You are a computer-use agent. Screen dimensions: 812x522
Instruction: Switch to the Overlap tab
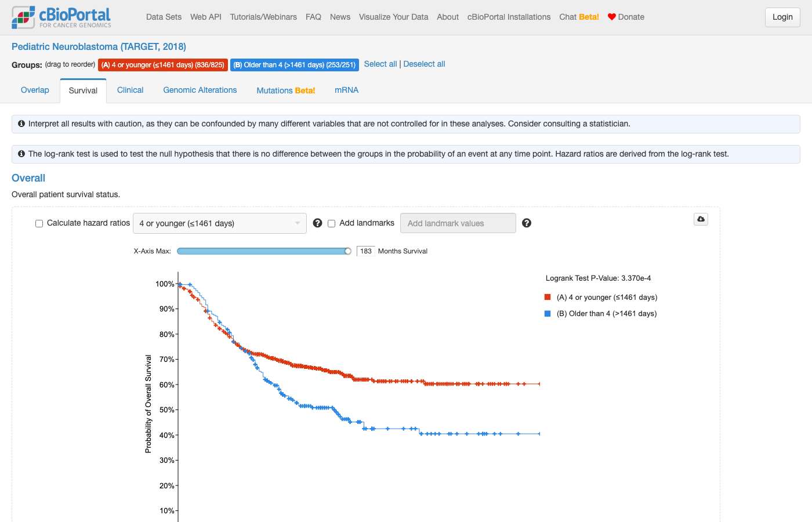[35, 90]
